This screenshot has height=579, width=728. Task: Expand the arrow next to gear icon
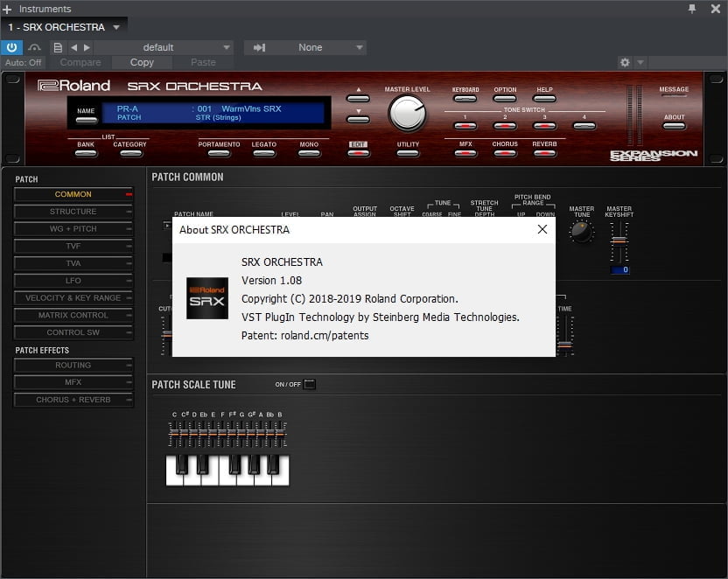[x=640, y=62]
